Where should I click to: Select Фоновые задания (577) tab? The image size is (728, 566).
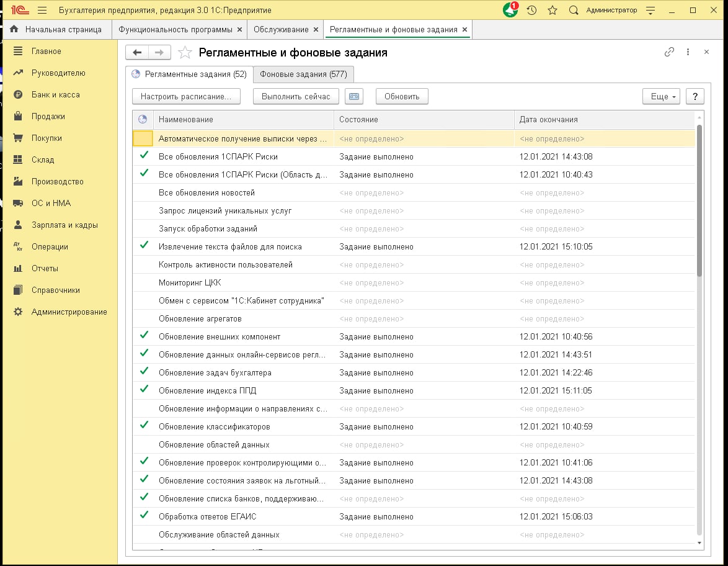click(x=303, y=74)
